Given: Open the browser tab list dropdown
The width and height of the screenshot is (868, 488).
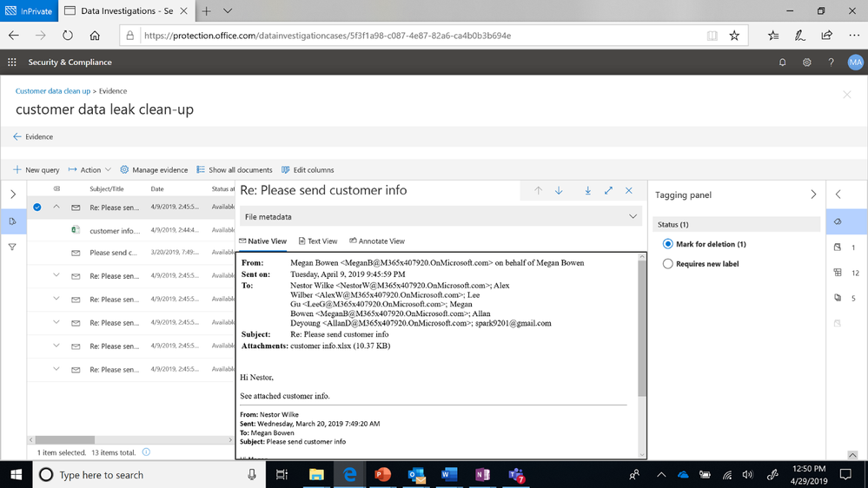Looking at the screenshot, I should click(228, 11).
